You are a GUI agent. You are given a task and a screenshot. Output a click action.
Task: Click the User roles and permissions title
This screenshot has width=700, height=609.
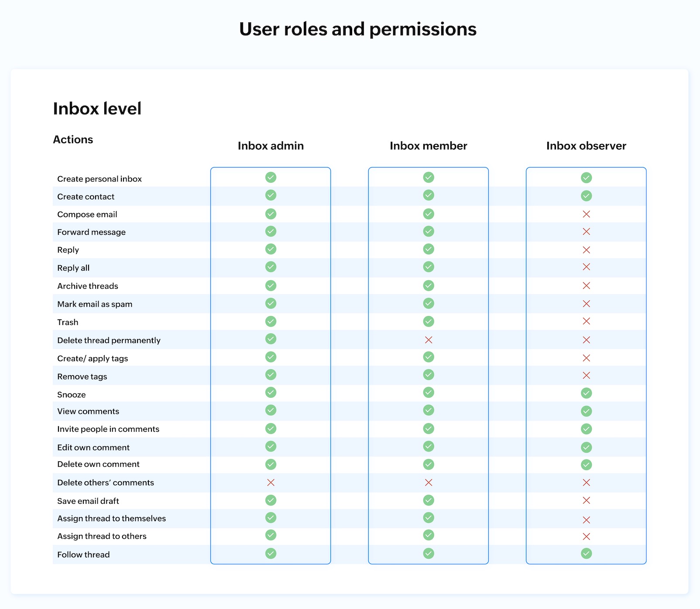[x=357, y=29]
